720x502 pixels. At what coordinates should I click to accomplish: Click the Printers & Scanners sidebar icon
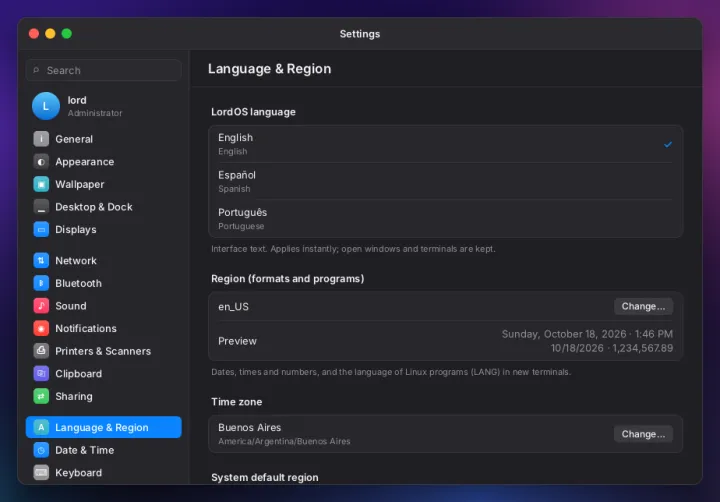[x=41, y=351]
